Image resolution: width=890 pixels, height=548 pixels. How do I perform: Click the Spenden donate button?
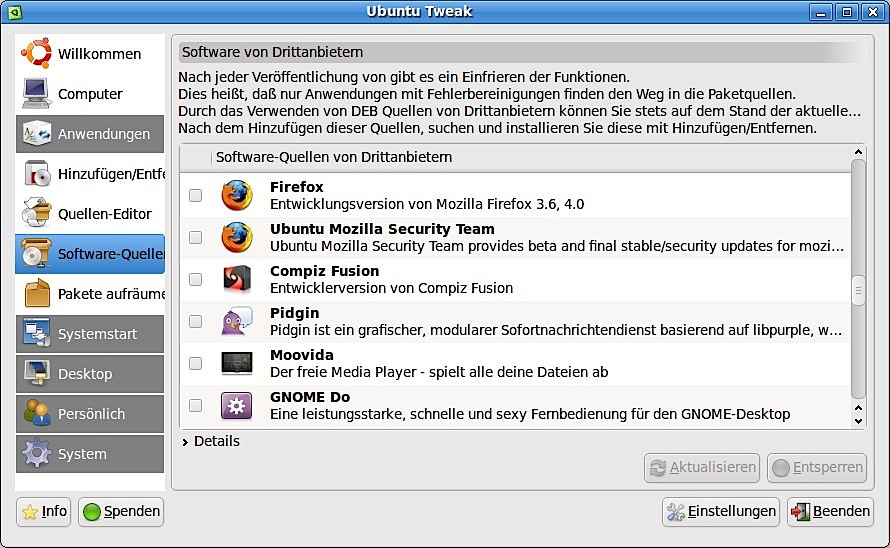coord(121,512)
